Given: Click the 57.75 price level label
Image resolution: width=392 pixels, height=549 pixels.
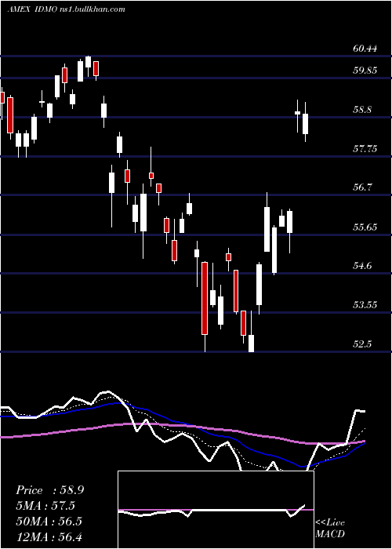Looking at the screenshot, I should [x=365, y=149].
